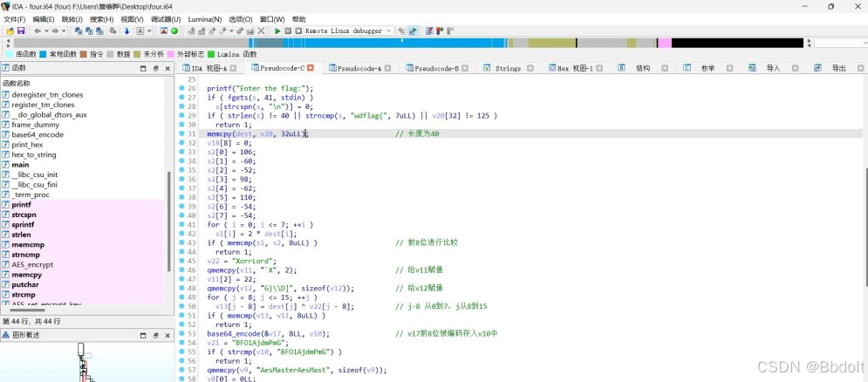This screenshot has height=382, width=868.
Task: Toggle breakpoint dot on line 31
Action: (181, 133)
